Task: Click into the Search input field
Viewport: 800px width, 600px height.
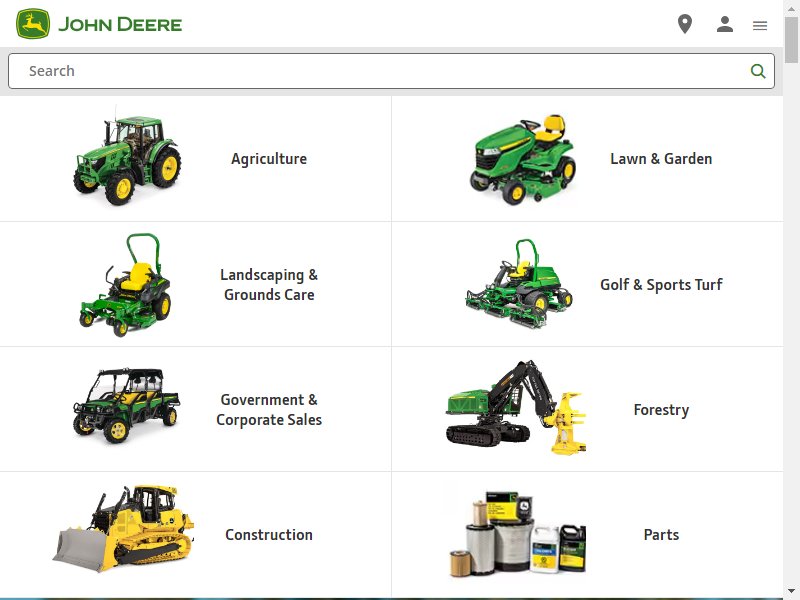Action: point(391,71)
